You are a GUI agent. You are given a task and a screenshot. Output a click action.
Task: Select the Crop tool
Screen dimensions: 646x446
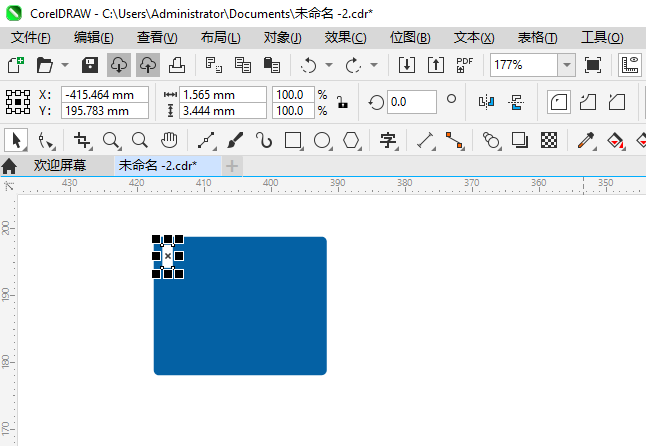tap(82, 140)
